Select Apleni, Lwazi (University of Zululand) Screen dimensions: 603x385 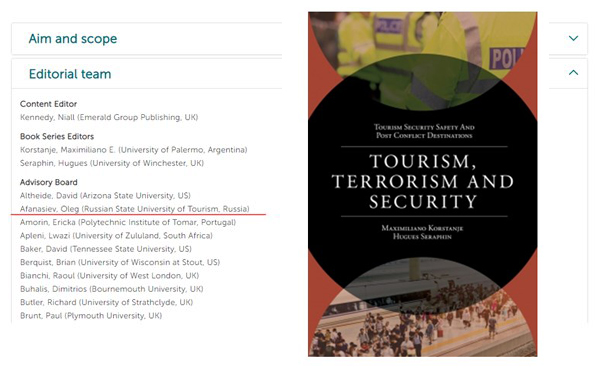(x=116, y=235)
